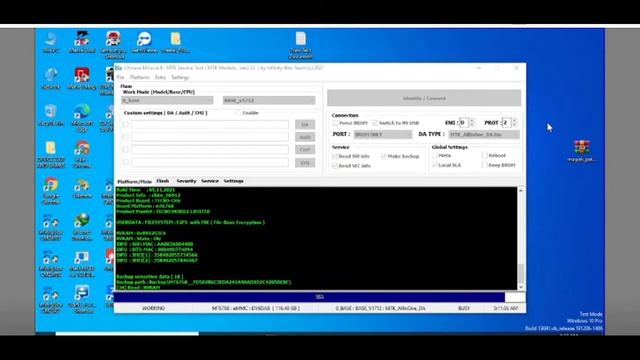Open the File menu
Image resolution: width=640 pixels, height=360 pixels.
tap(120, 77)
